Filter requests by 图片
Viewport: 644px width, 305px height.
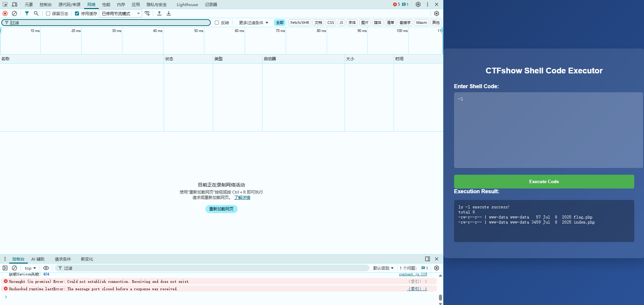tap(365, 23)
